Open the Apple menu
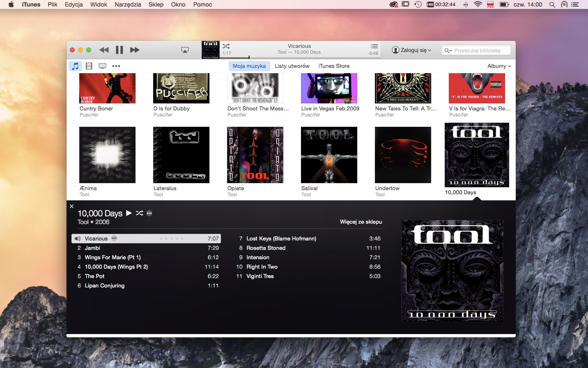Screen dimensions: 588x368 (11, 4)
